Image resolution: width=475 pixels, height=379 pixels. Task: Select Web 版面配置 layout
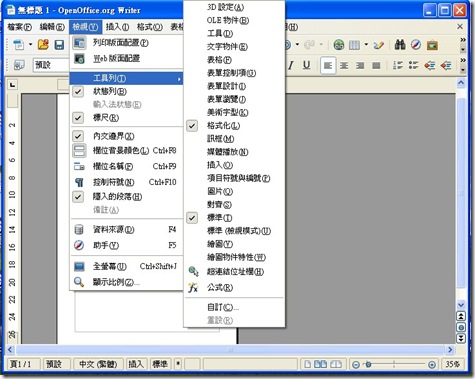[126, 59]
